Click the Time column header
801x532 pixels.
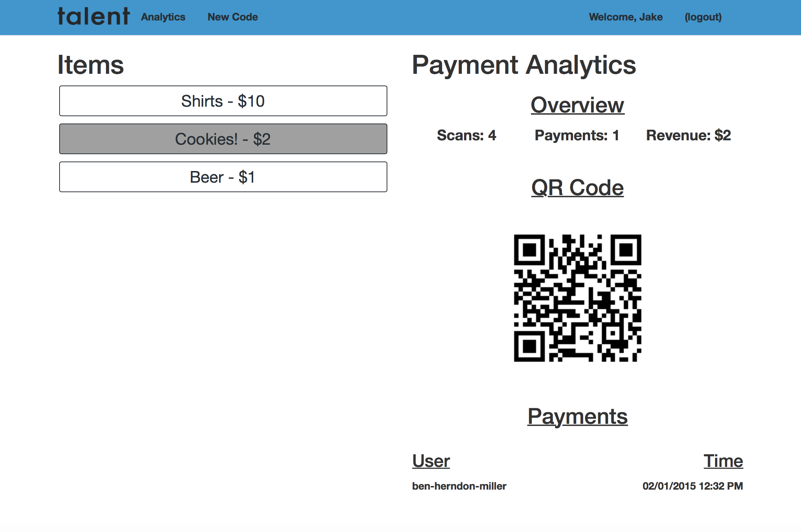pos(723,461)
